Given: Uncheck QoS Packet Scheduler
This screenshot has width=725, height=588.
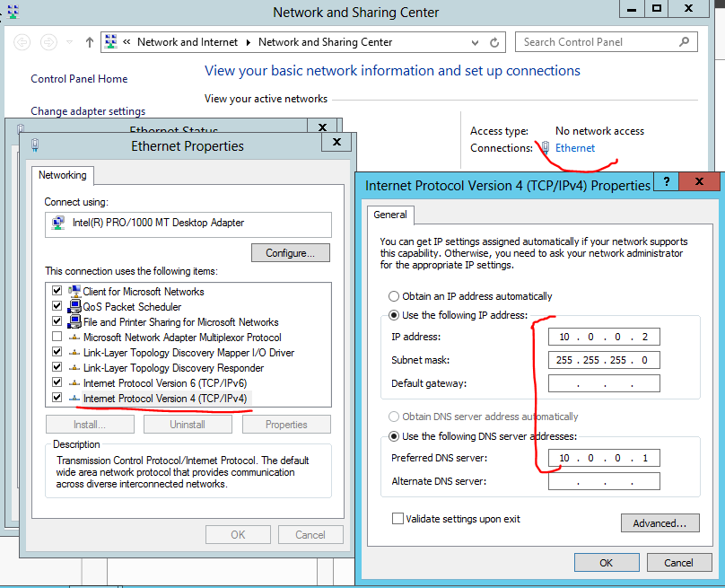Looking at the screenshot, I should [x=57, y=306].
